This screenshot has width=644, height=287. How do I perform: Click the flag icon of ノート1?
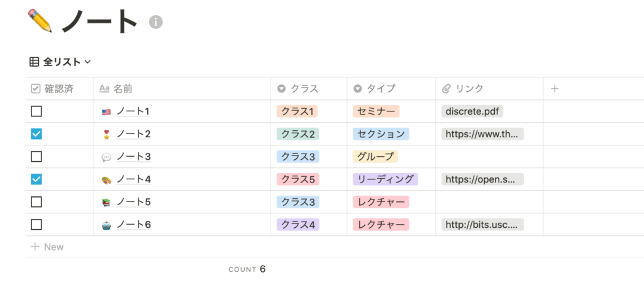point(106,111)
